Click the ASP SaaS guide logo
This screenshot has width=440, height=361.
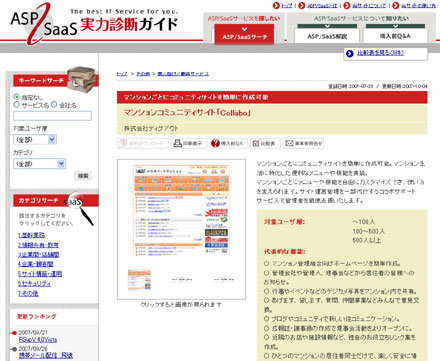coord(94,23)
